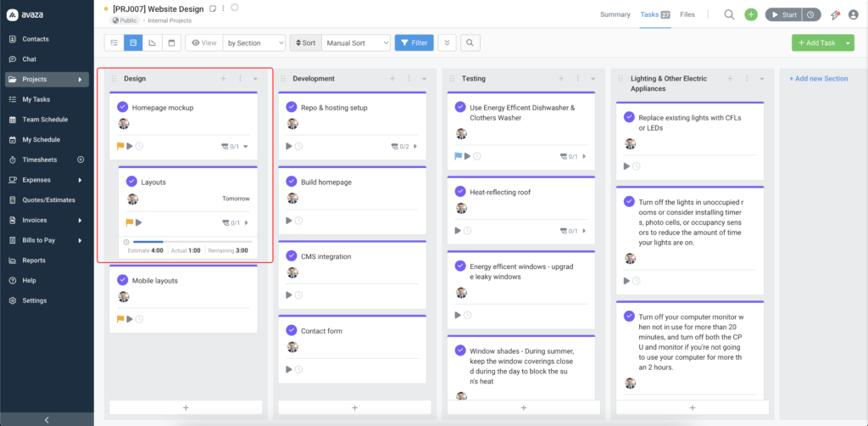Click the green quick-add plus icon
The image size is (868, 426).
(751, 14)
